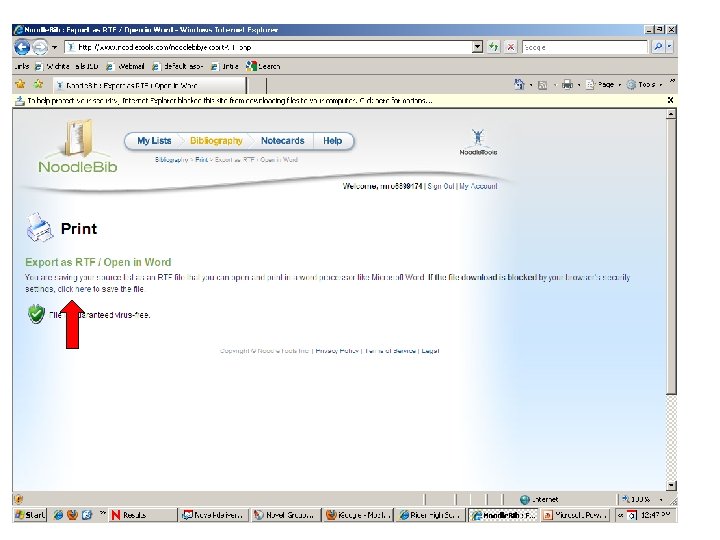
Task: Click the system tray clock
Action: pos(655,515)
